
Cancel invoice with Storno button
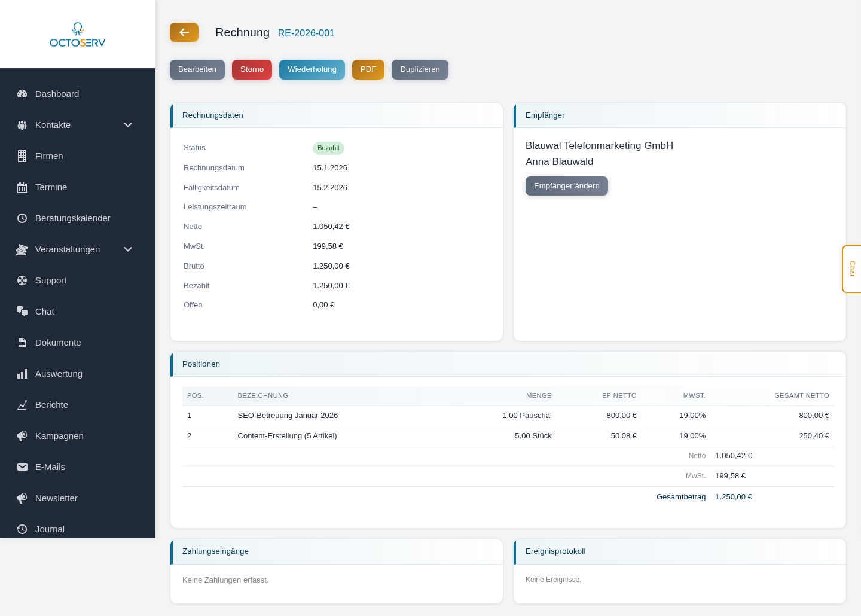point(252,69)
